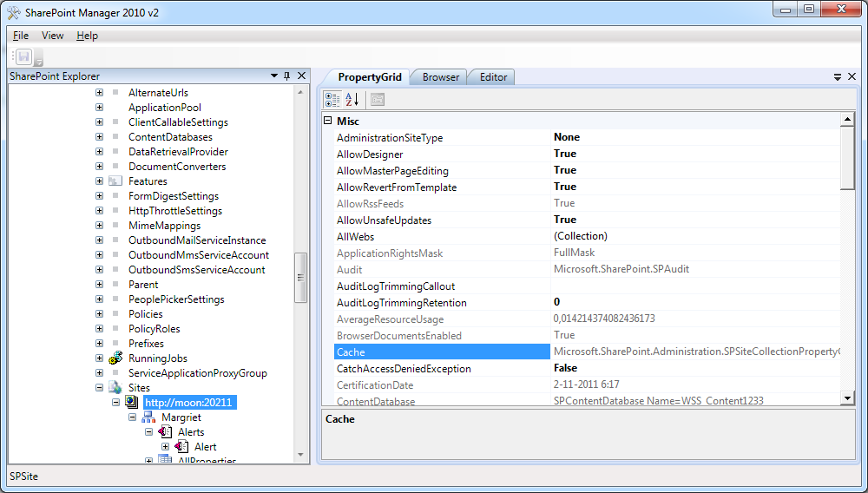Open the SharePoint Explorer panel dropdown

tap(274, 76)
